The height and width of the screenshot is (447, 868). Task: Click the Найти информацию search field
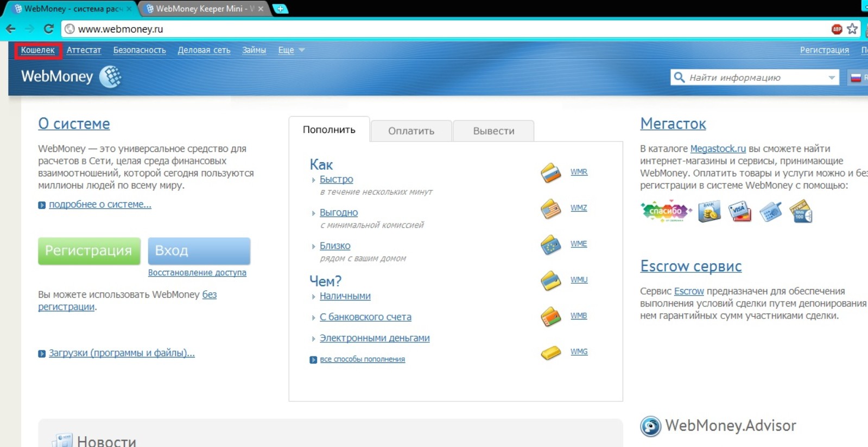pos(755,78)
